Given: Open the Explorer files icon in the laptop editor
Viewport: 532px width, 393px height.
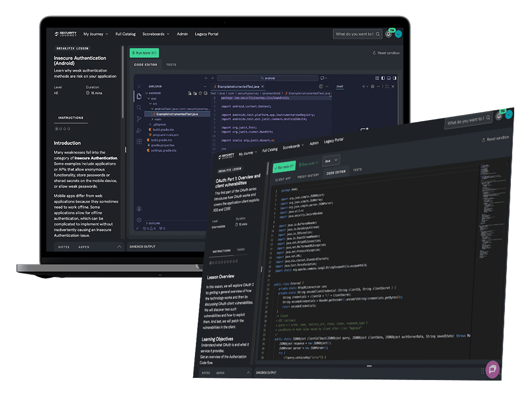Looking at the screenshot, I should pyautogui.click(x=139, y=96).
